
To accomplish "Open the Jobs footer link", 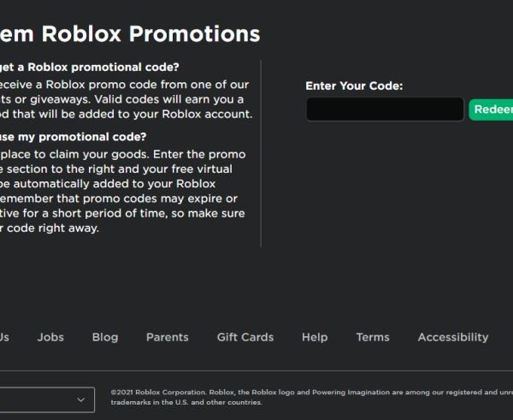I will 50,337.
